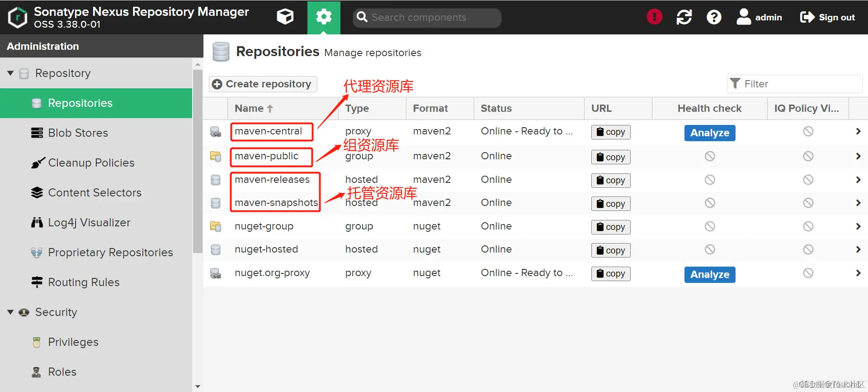
Task: Copy the nuget-hosted URL
Action: [x=611, y=250]
